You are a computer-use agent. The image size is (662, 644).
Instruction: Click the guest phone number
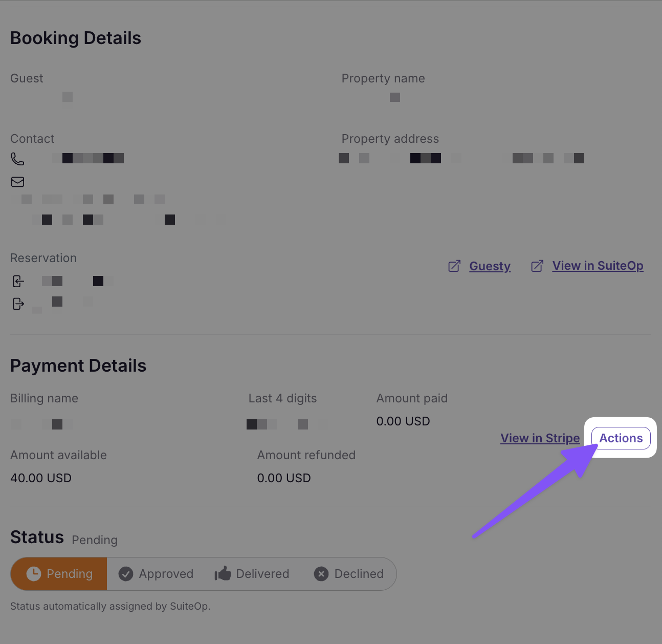click(x=88, y=158)
